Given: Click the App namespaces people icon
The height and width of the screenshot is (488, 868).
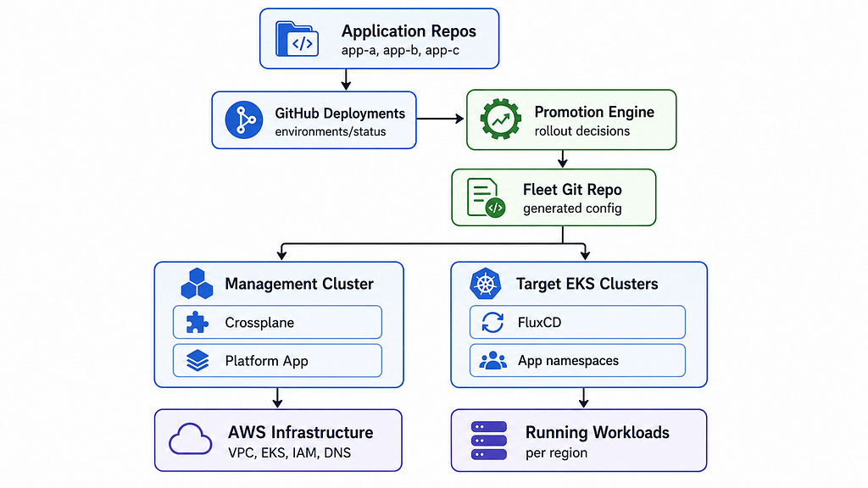Looking at the screenshot, I should click(x=492, y=361).
